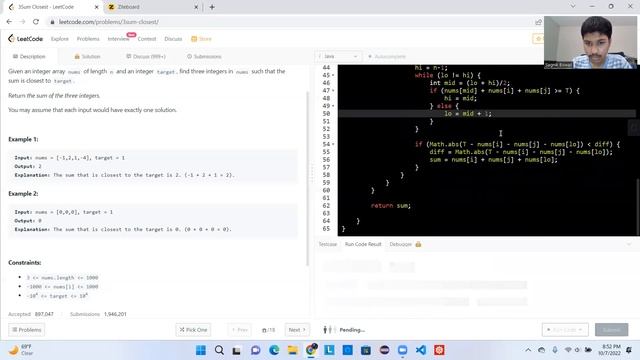
Task: Show hidden system tray icons
Action: coord(528,350)
